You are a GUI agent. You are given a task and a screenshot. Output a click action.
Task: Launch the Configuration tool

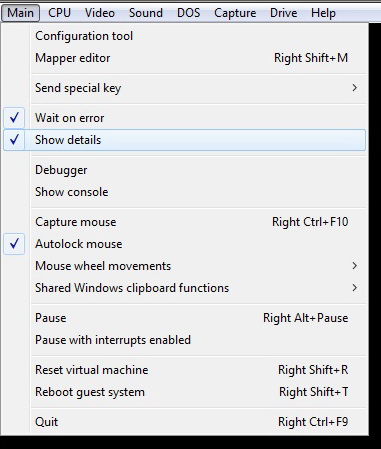coord(184,36)
